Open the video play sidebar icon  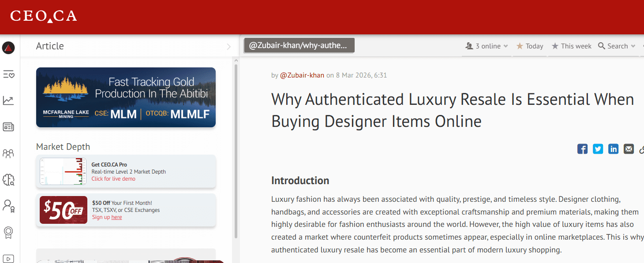[x=8, y=259]
